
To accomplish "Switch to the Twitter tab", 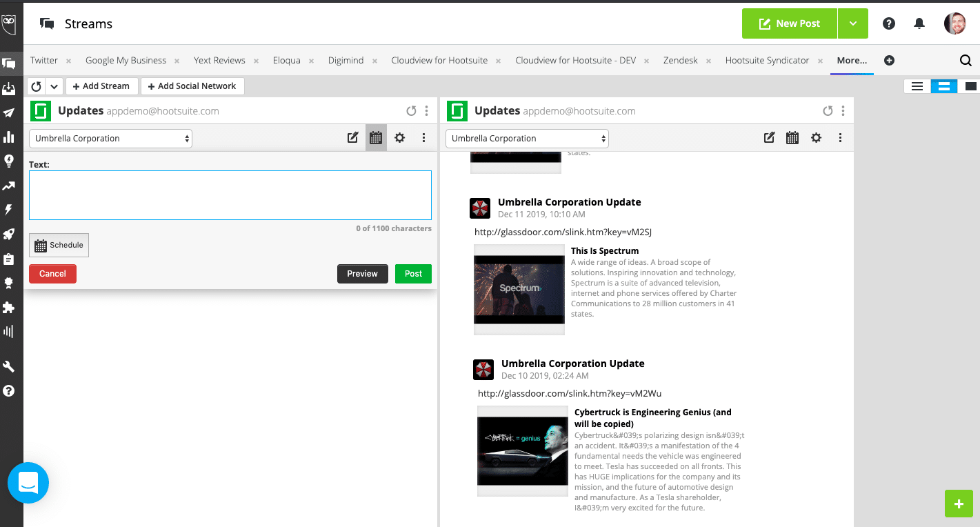I will click(44, 61).
